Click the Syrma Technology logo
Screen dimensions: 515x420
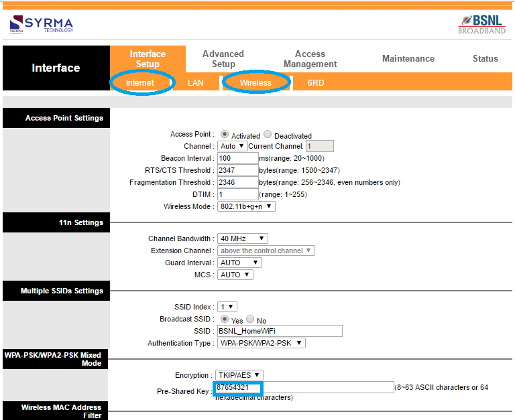pyautogui.click(x=42, y=25)
